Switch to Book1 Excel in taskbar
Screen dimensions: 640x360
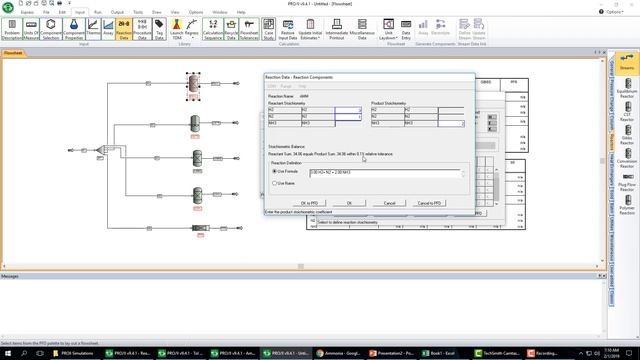pyautogui.click(x=441, y=353)
